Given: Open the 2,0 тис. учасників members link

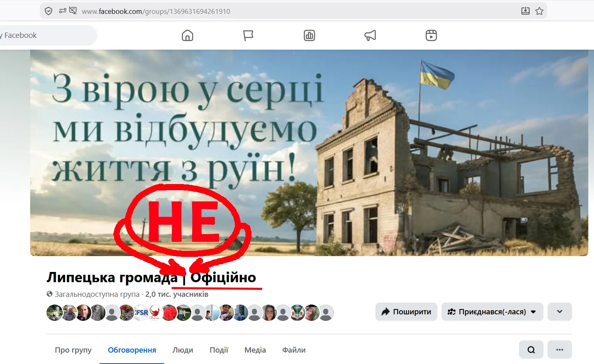Looking at the screenshot, I should 177,294.
